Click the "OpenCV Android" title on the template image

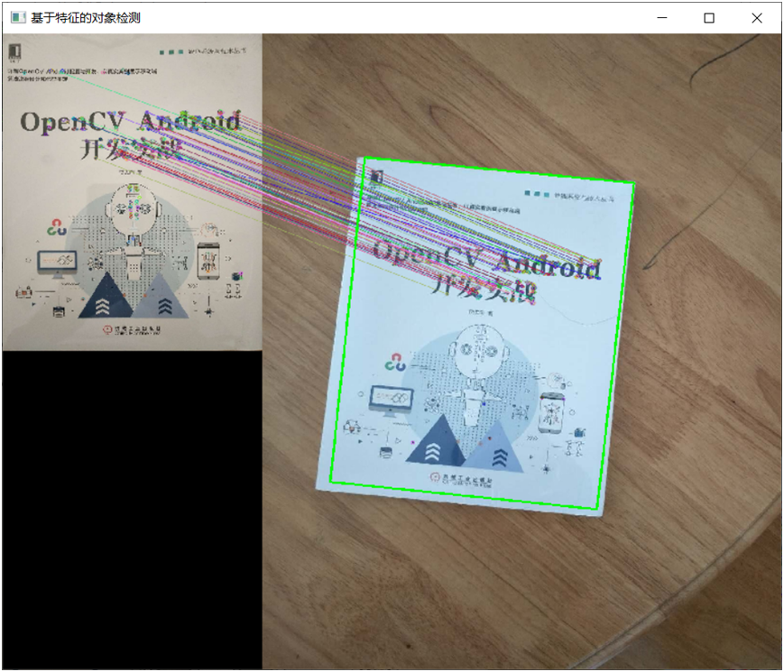coord(131,121)
